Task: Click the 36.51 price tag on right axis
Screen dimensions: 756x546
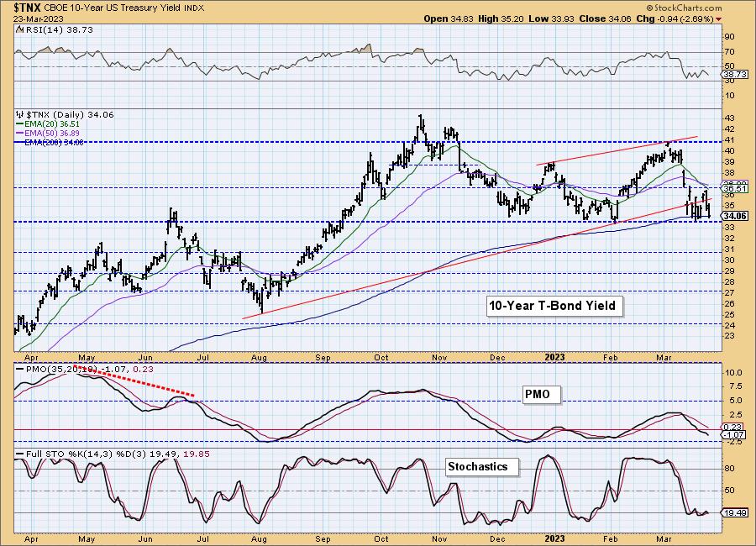Action: pos(735,189)
